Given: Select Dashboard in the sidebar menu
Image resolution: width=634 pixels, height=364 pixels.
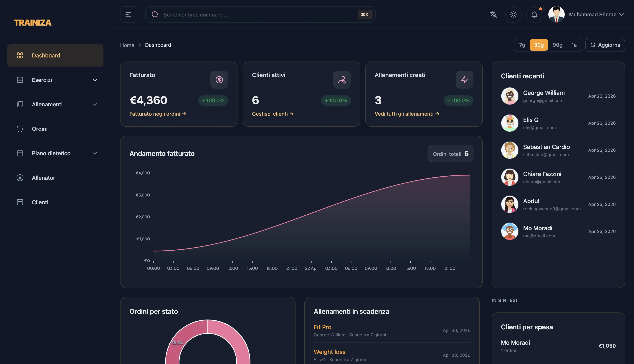Looking at the screenshot, I should click(x=55, y=55).
